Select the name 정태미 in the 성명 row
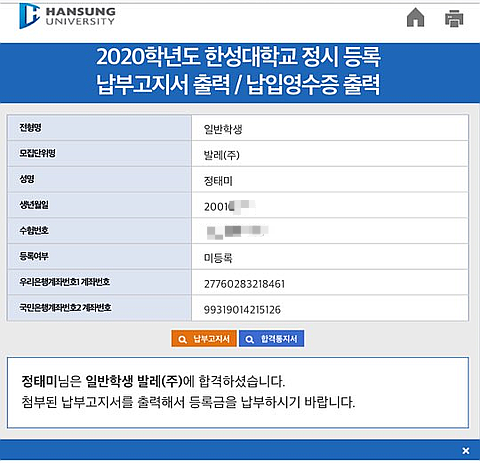 click(218, 181)
